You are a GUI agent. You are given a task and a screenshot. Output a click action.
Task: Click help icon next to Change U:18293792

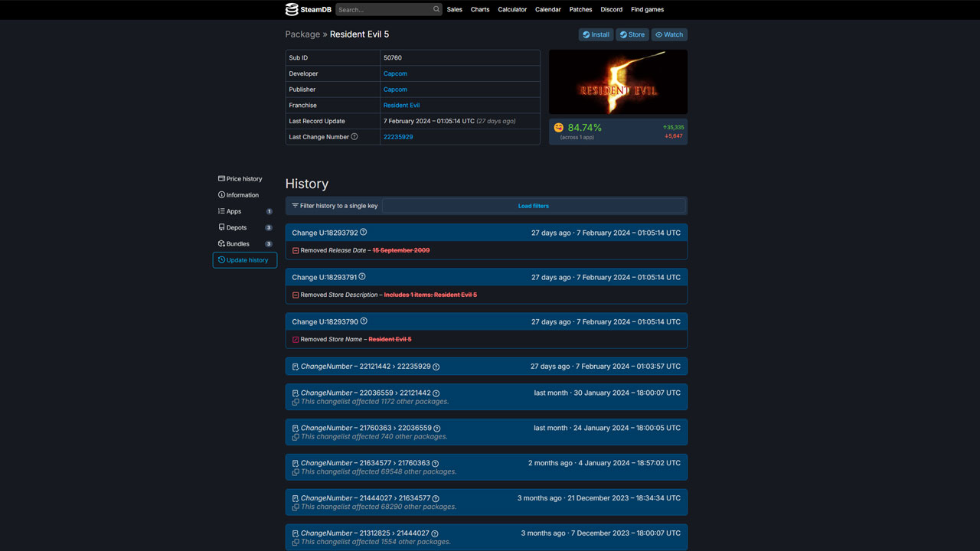[364, 233]
